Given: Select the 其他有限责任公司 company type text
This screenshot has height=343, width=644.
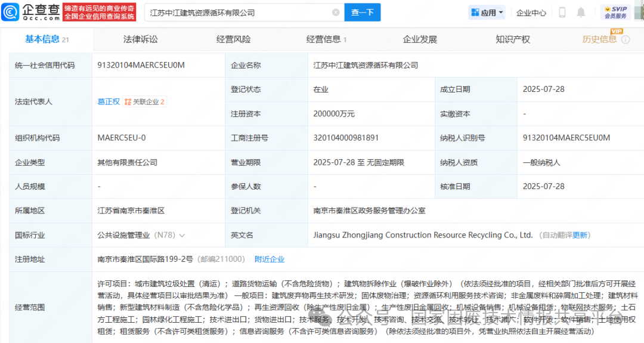Looking at the screenshot, I should pos(128,162).
